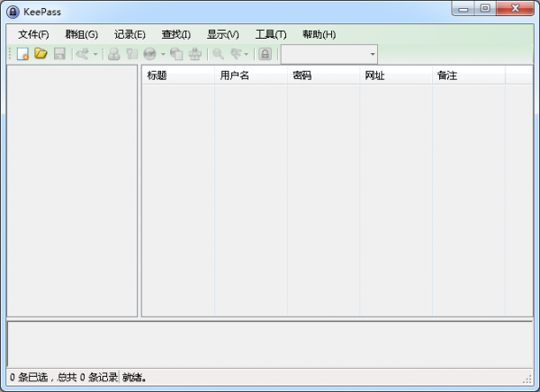Click the Save database floppy icon
The height and width of the screenshot is (392, 540).
coord(59,54)
